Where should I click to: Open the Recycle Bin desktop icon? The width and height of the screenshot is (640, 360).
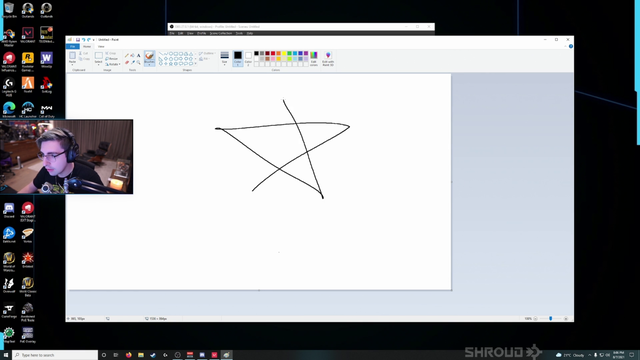point(9,10)
